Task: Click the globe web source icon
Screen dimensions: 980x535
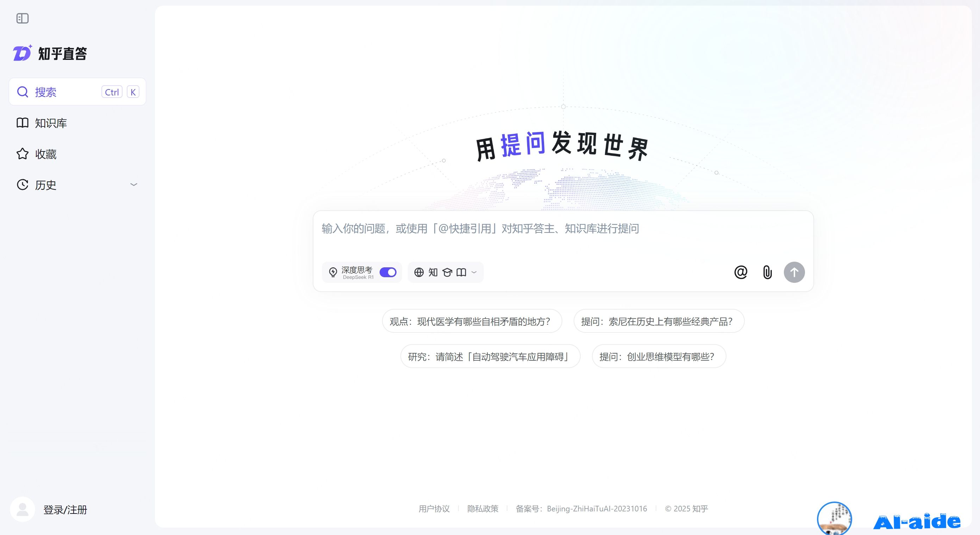Action: click(x=419, y=273)
